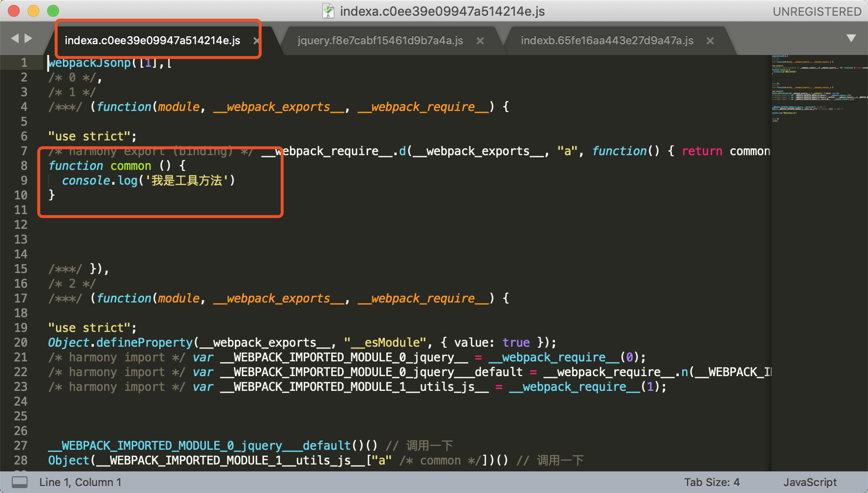Click 'Object.defineProperty' on line 20

tap(120, 343)
